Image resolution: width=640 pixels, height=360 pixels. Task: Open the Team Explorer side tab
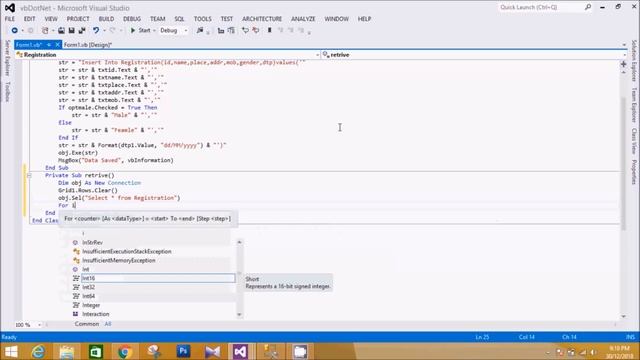[x=634, y=105]
